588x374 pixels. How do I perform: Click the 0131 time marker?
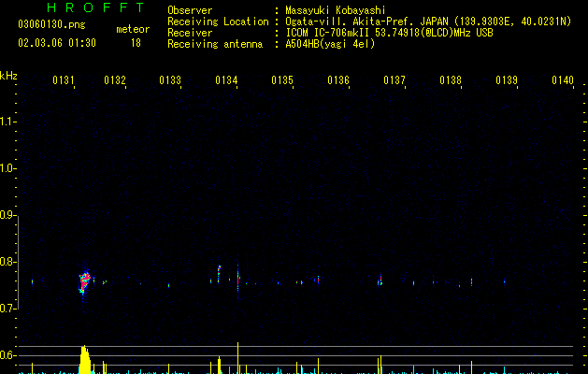(64, 80)
